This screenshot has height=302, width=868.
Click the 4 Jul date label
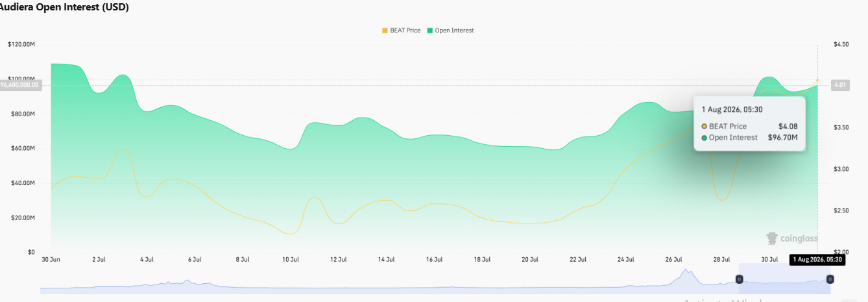click(x=147, y=260)
